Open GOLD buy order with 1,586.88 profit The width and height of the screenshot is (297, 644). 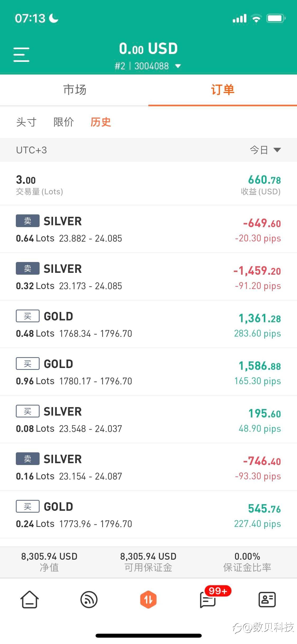148,372
